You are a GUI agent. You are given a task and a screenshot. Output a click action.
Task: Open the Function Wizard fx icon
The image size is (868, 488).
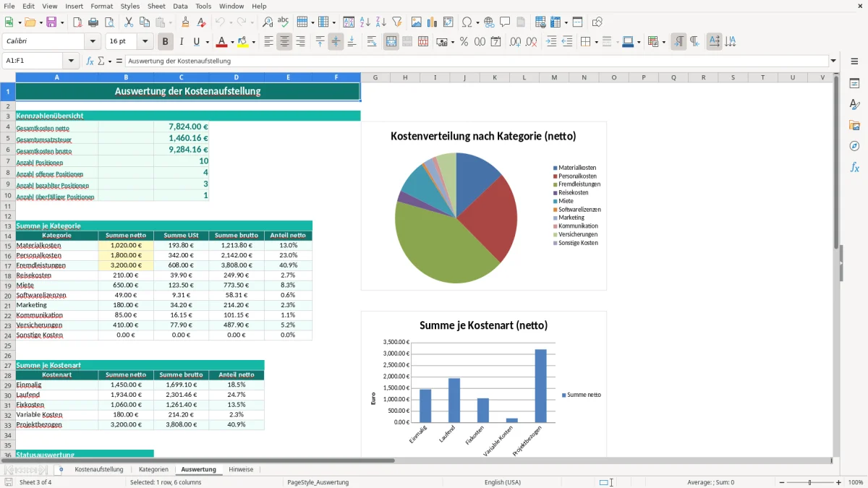(90, 61)
